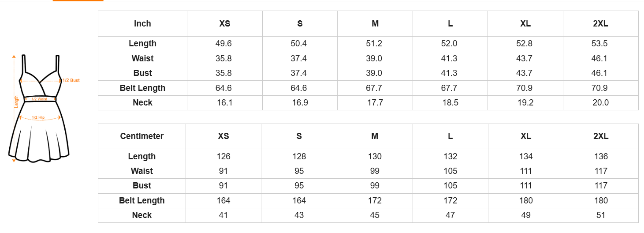This screenshot has width=644, height=233.
Task: Click the 18.5 neck value for L
Action: click(450, 103)
